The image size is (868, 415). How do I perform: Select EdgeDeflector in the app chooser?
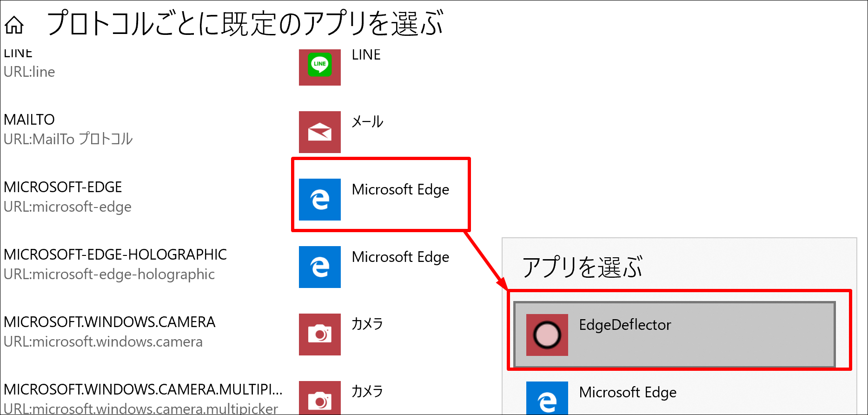point(675,335)
